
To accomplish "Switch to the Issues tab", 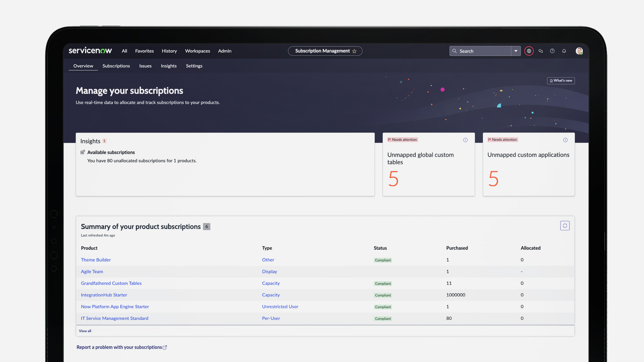I will [145, 66].
